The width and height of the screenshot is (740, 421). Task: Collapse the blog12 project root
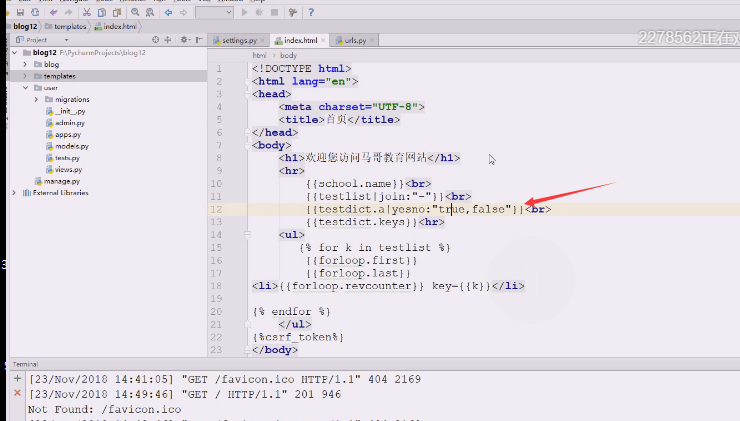coord(15,53)
